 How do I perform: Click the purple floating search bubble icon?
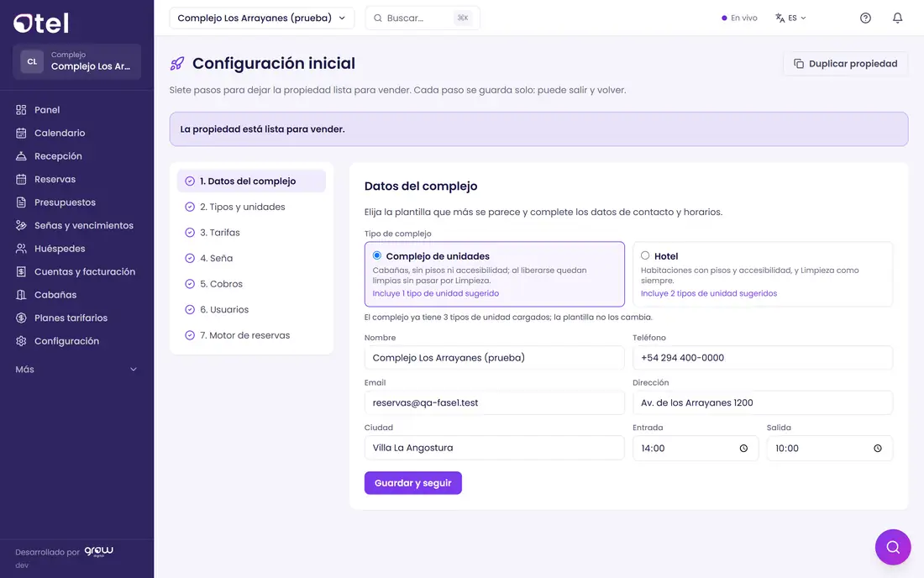(x=893, y=547)
